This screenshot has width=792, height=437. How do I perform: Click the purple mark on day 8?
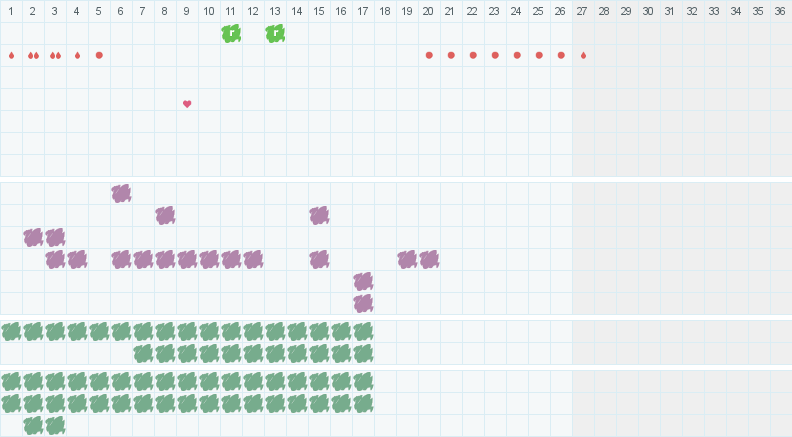165,215
